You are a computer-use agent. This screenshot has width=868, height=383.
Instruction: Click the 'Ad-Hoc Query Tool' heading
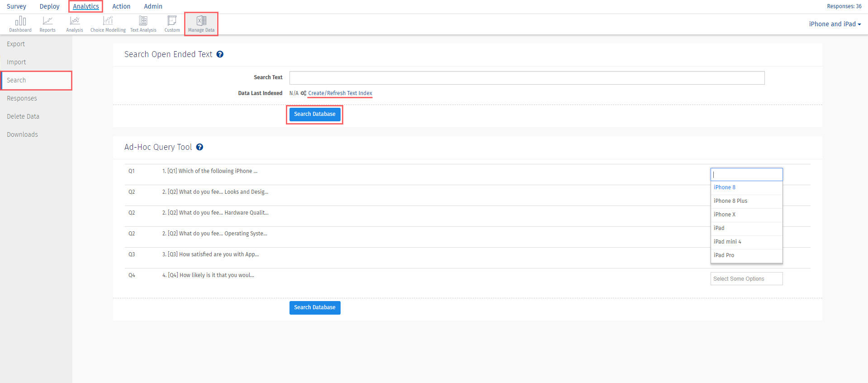tap(158, 147)
